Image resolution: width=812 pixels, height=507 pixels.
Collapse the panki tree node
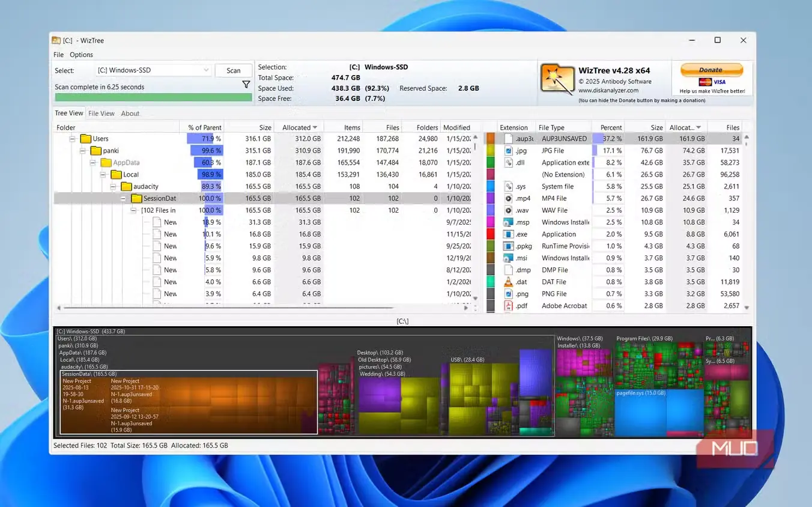coord(83,151)
